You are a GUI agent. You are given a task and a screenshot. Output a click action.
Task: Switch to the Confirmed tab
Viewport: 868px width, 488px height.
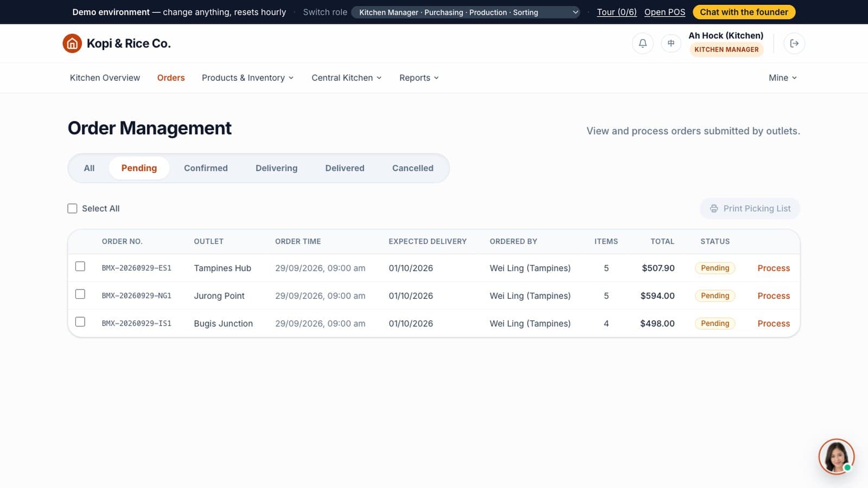tap(206, 168)
